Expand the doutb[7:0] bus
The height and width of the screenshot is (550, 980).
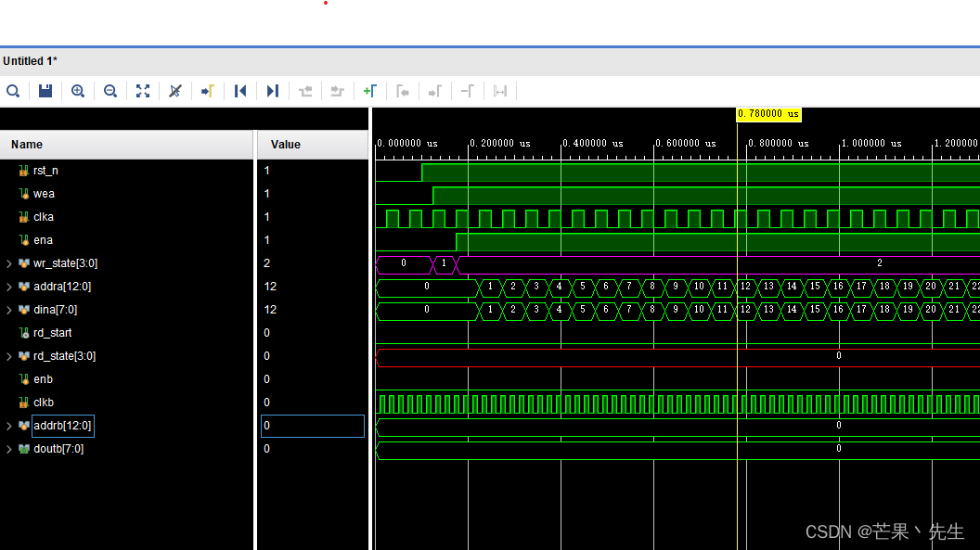pos(8,449)
